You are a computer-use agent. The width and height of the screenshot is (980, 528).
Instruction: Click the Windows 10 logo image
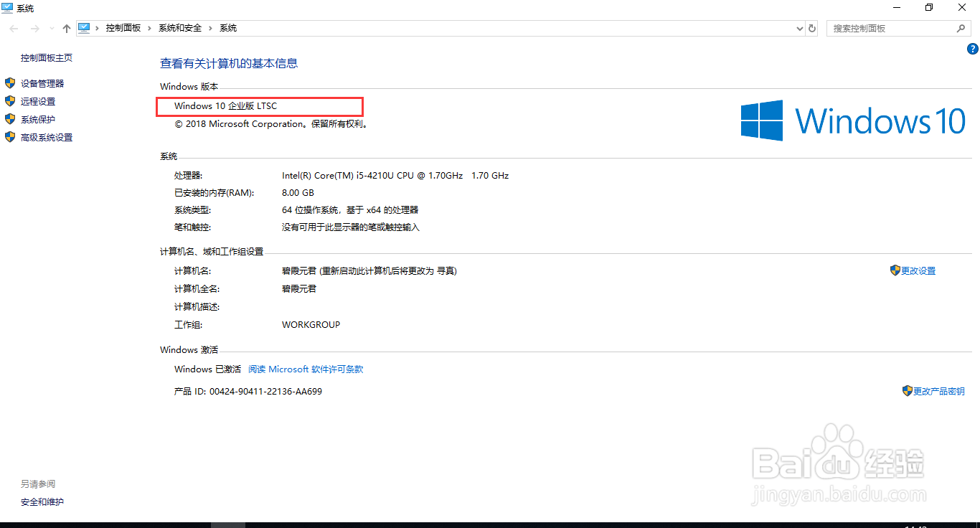853,120
